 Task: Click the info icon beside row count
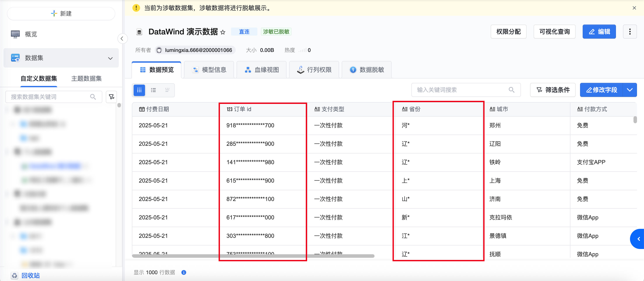(184, 272)
